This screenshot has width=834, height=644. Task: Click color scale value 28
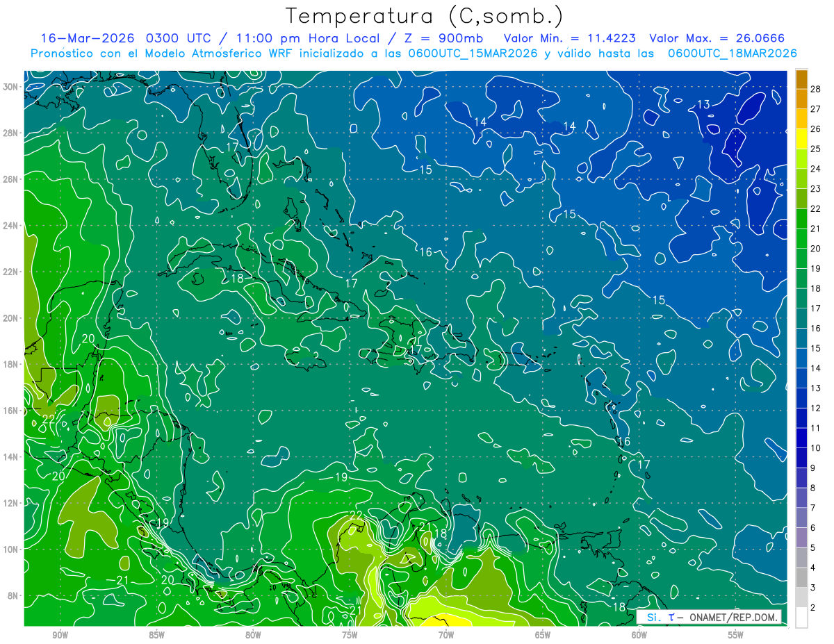click(x=815, y=88)
